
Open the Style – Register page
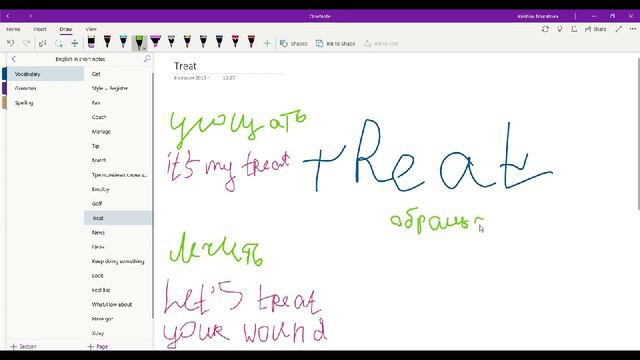(x=118, y=88)
